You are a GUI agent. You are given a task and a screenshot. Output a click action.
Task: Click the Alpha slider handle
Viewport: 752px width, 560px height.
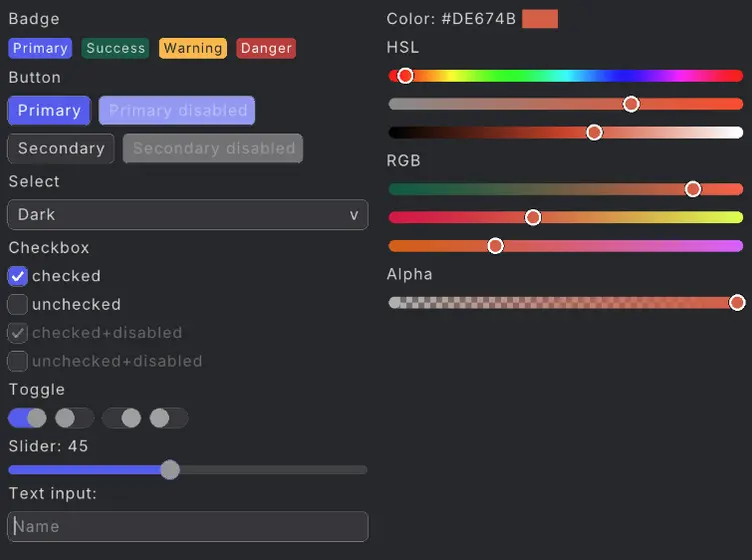click(737, 303)
